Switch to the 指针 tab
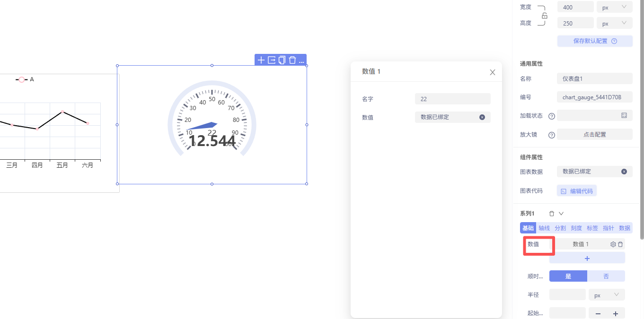644x319 pixels. 609,228
